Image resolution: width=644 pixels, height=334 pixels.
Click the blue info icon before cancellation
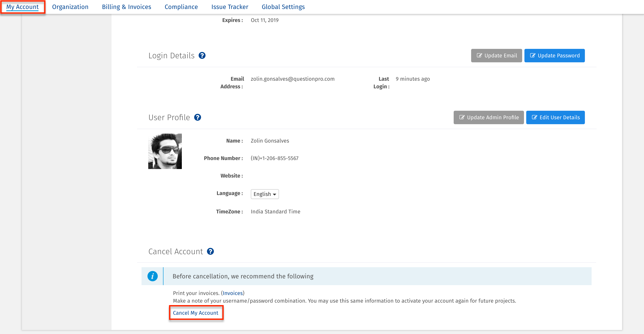pos(152,276)
